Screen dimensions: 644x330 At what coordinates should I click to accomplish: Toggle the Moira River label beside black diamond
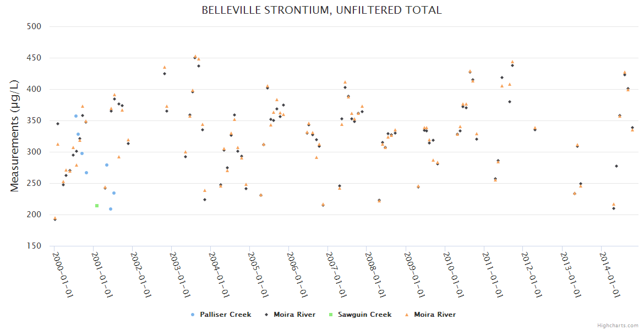(294, 315)
